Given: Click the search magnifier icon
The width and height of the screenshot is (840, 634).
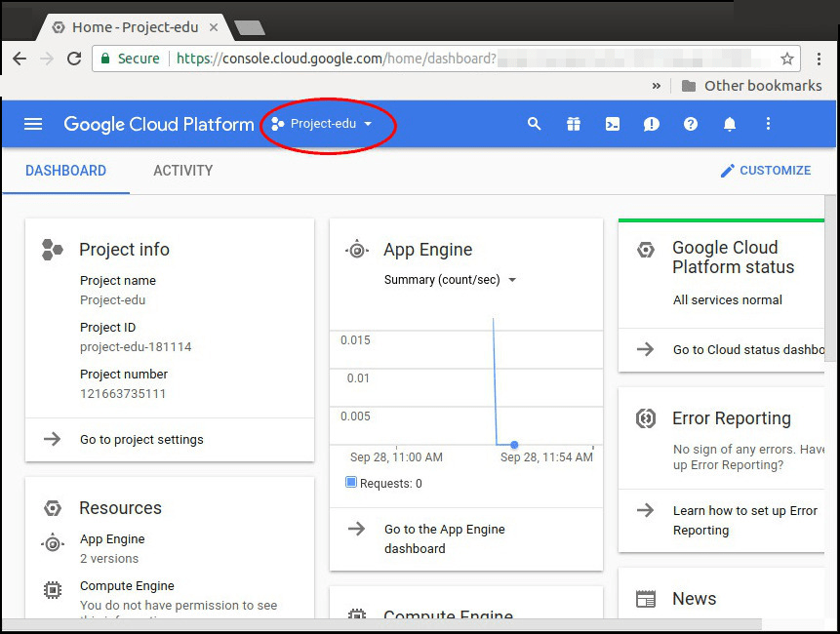Looking at the screenshot, I should click(534, 124).
